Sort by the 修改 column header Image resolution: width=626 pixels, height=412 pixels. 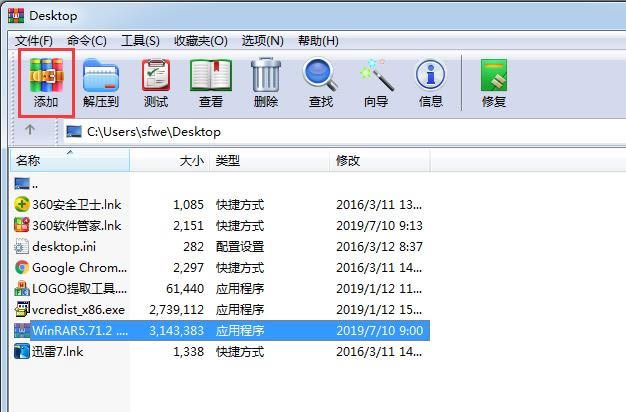coord(380,160)
